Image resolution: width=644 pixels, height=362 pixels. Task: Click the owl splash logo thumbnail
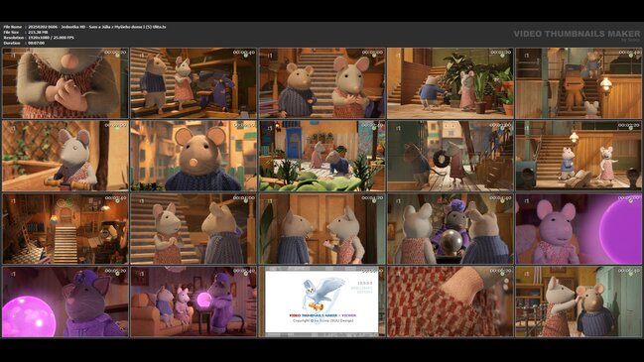(322, 302)
